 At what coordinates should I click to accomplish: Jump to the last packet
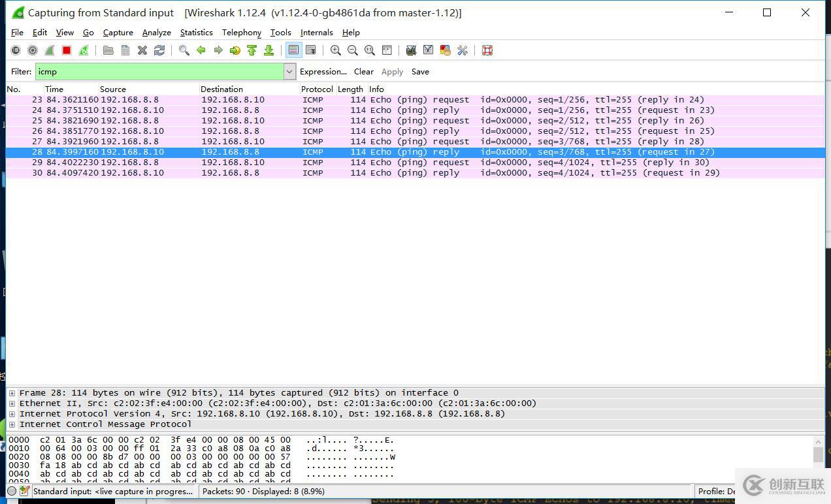click(269, 50)
